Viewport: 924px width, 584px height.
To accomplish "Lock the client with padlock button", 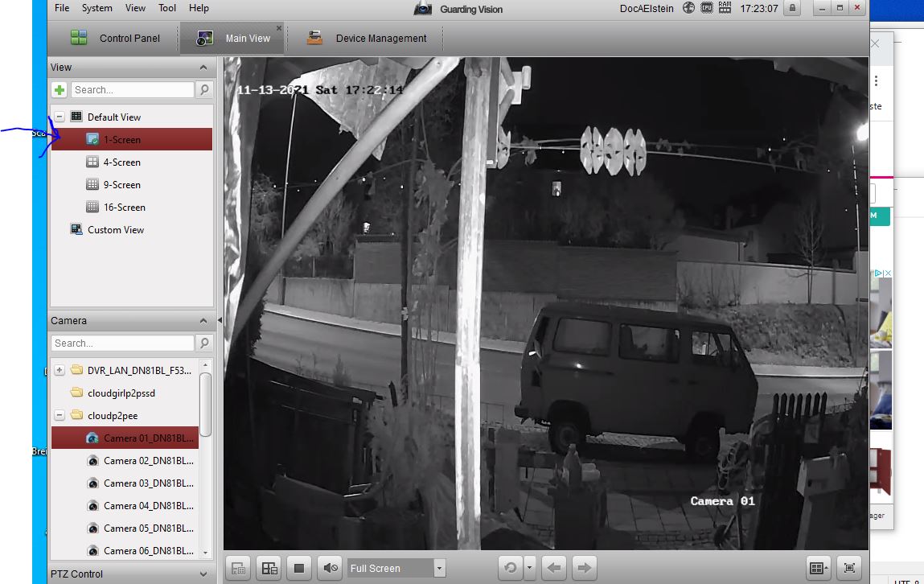I will click(x=793, y=8).
